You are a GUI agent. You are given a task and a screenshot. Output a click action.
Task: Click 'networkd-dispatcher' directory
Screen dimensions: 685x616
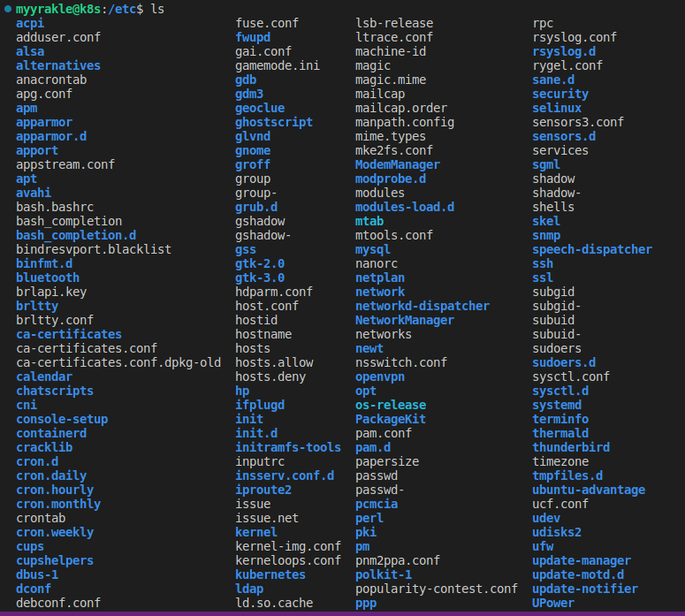coord(422,307)
